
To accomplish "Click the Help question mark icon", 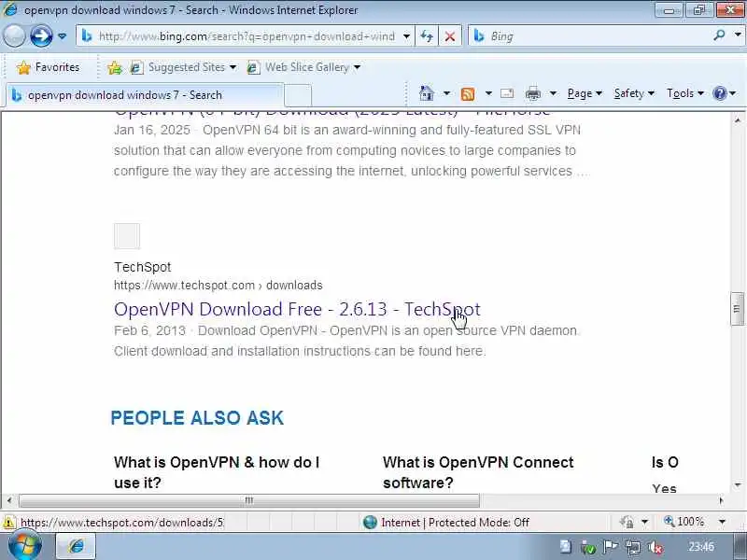I will tap(719, 93).
